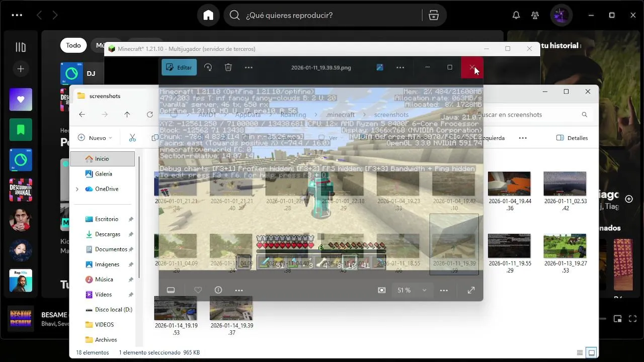The height and width of the screenshot is (362, 644).
Task: Switch to details list view in Explorer status bar
Action: click(580, 352)
